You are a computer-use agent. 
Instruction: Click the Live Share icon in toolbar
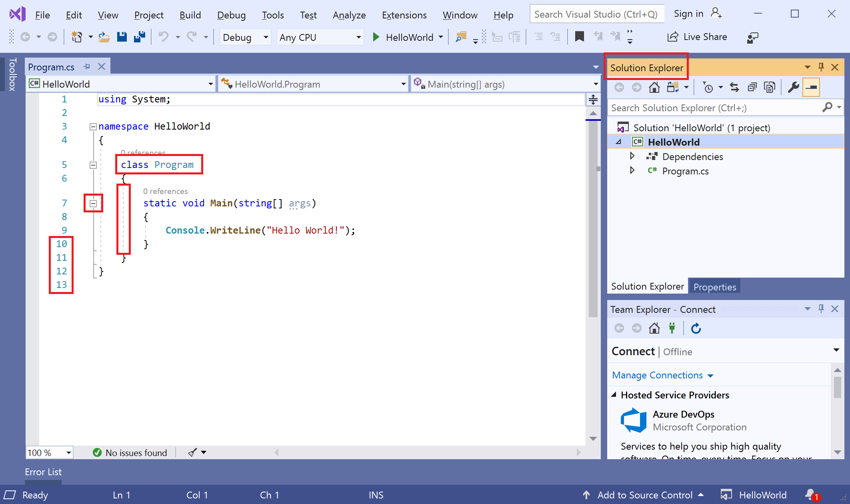click(x=671, y=37)
